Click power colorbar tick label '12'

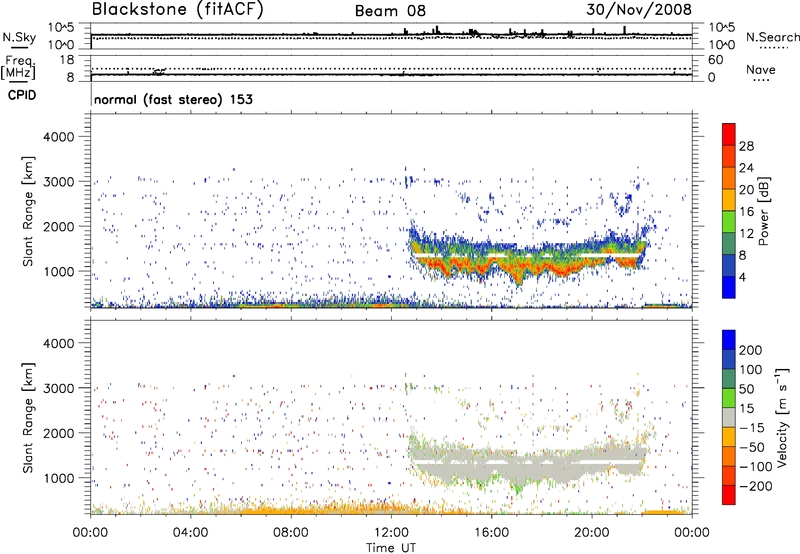point(746,234)
